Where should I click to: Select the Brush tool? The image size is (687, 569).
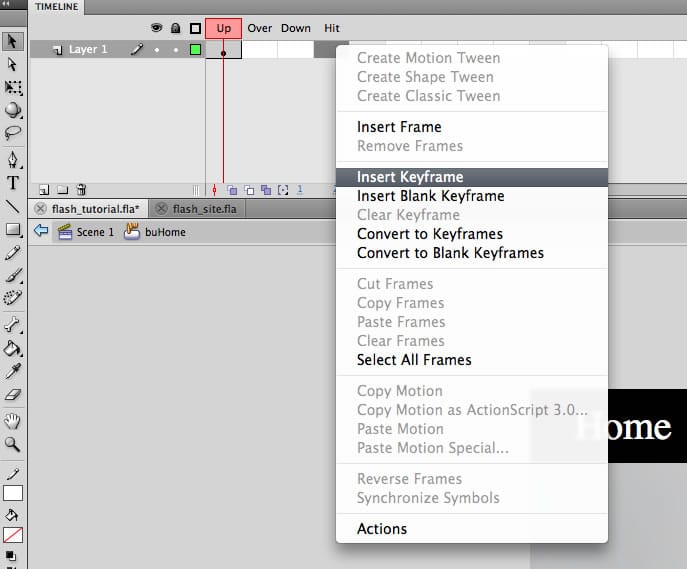(x=13, y=275)
